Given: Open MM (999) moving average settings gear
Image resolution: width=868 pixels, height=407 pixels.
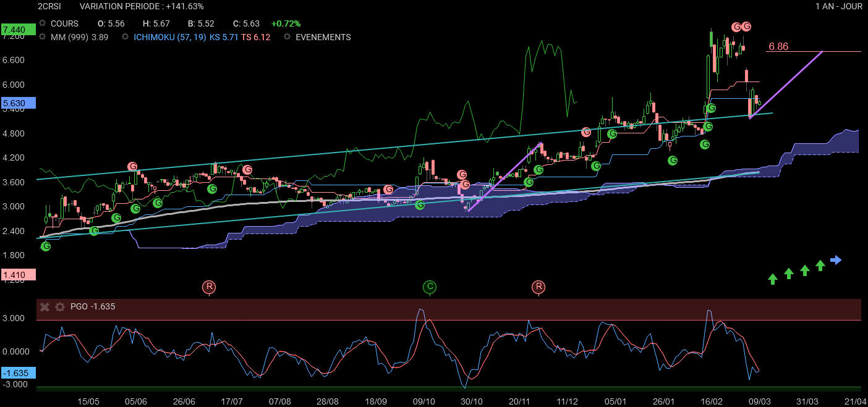Looking at the screenshot, I should 43,37.
